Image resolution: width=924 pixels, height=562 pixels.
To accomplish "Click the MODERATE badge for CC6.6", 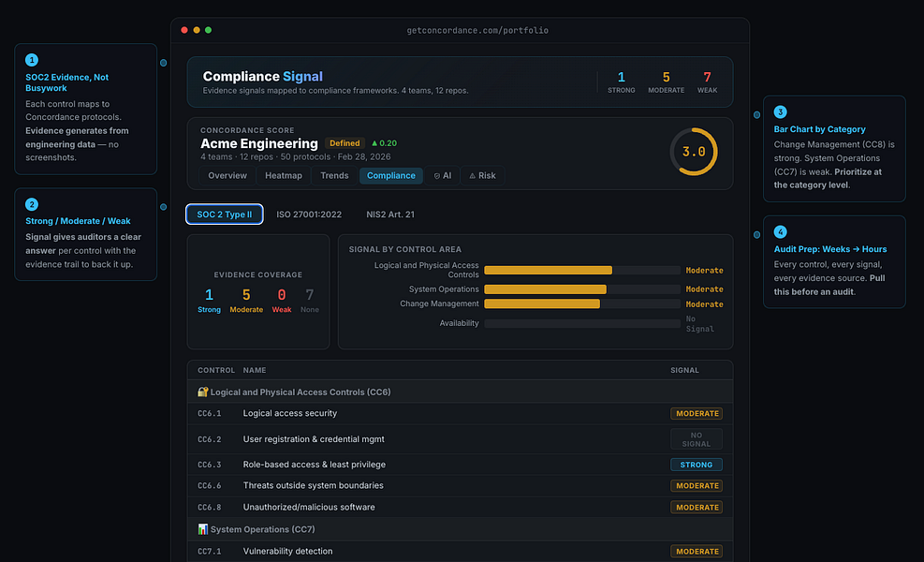I will point(697,486).
